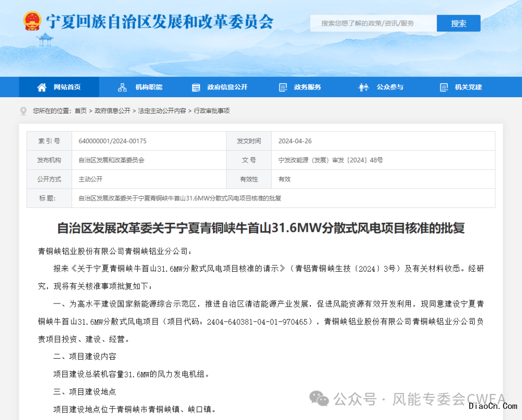The width and height of the screenshot is (522, 420).
Task: Click the 公开方式 label cell
Action: pos(49,179)
